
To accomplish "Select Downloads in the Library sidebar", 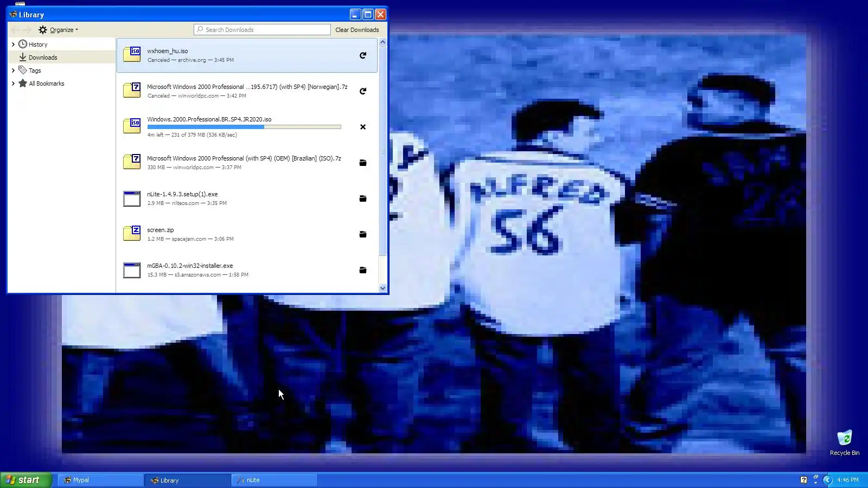I will 43,57.
